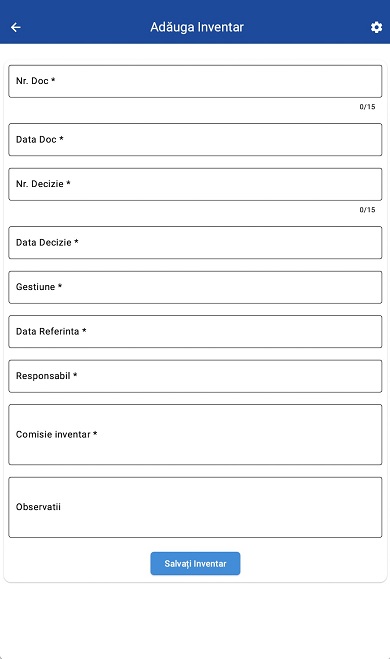The width and height of the screenshot is (390, 659).
Task: Save with the Salvați Inventar button
Action: point(195,564)
